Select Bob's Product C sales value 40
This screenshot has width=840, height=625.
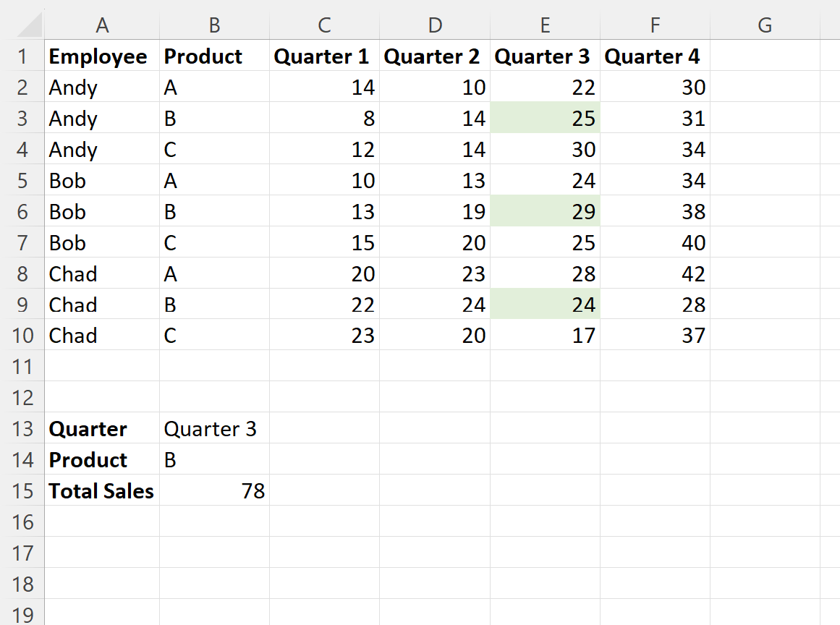click(x=655, y=242)
